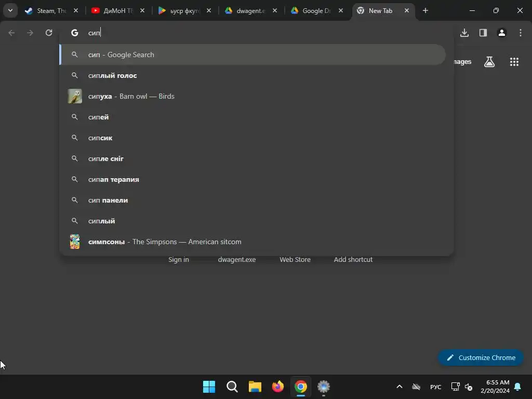This screenshot has width=532, height=399.
Task: Switch to the dwagent.exe Drive tab
Action: click(250, 10)
